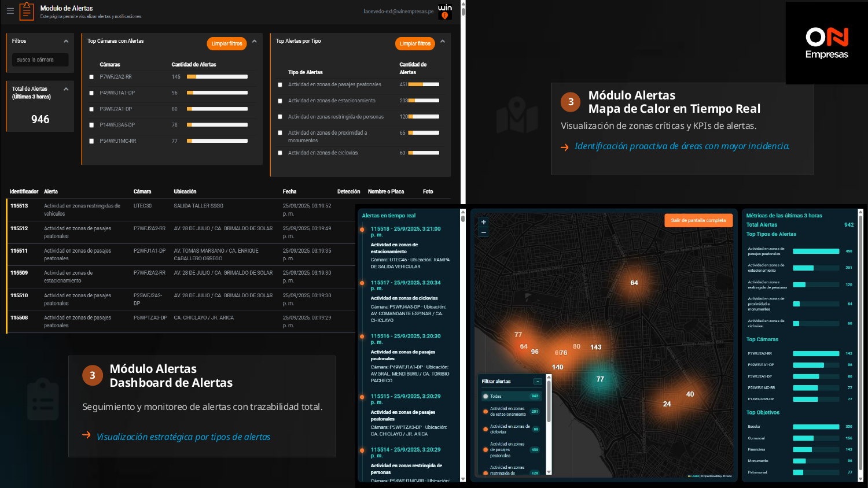Click the Busca la cámara search field
The width and height of the screenshot is (868, 488).
pyautogui.click(x=41, y=60)
